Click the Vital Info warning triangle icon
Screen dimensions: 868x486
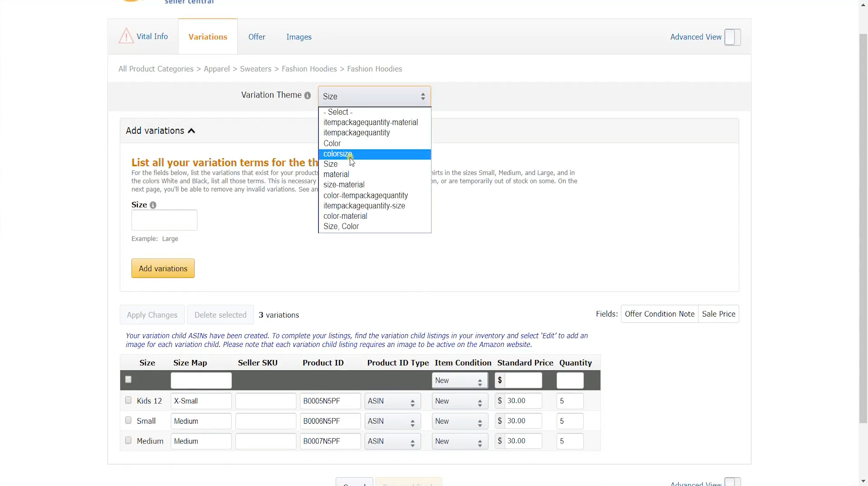126,36
